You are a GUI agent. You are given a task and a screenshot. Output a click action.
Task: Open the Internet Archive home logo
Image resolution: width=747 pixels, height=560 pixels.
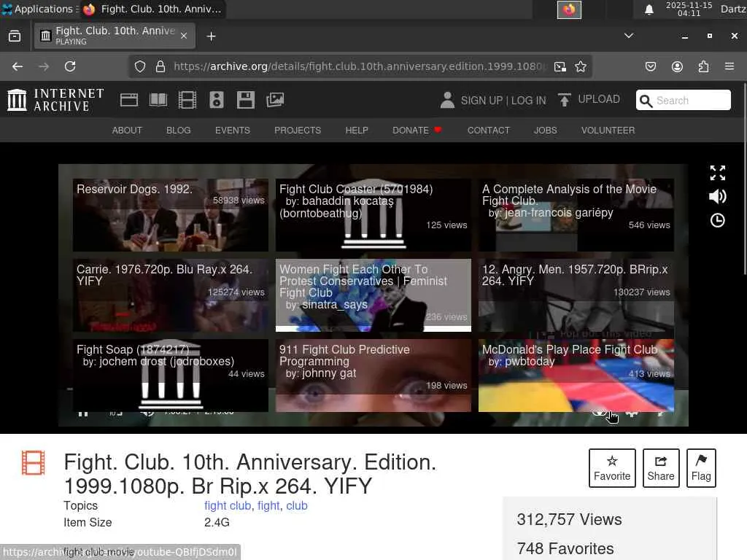click(55, 100)
